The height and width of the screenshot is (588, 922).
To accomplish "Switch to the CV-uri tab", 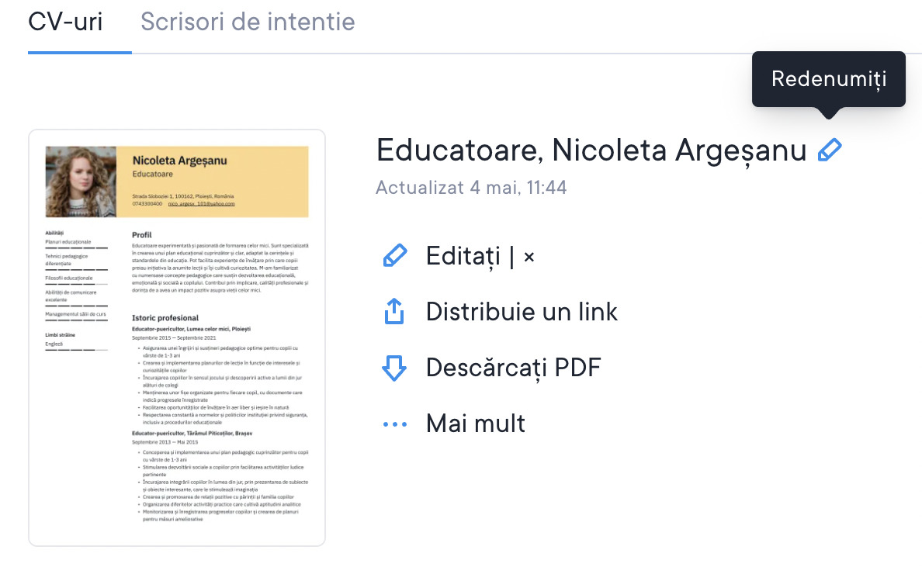I will 65,22.
